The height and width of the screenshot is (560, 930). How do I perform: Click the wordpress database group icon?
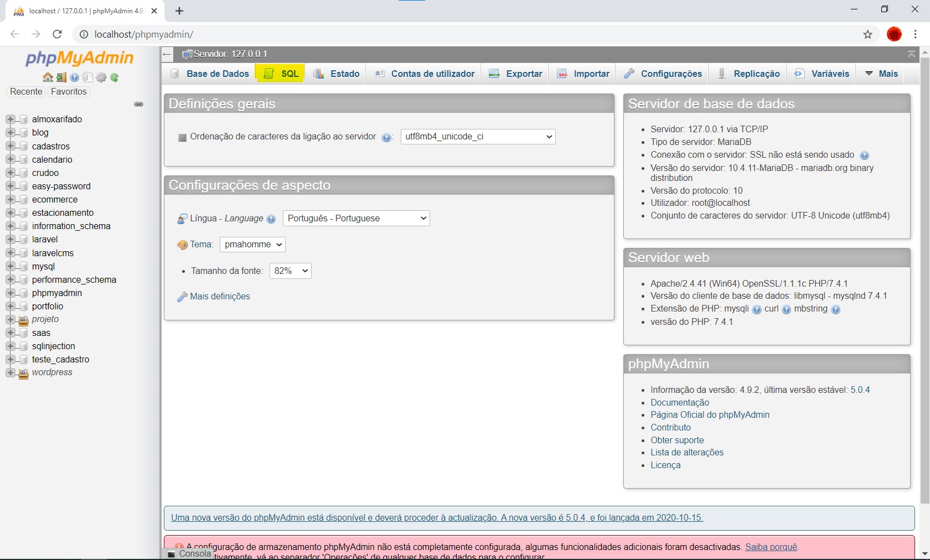[23, 373]
